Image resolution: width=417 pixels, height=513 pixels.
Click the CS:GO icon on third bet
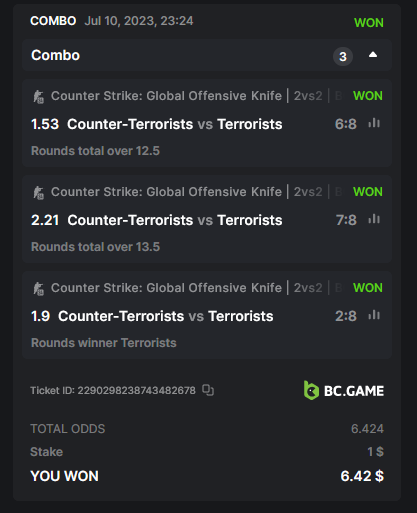(39, 289)
